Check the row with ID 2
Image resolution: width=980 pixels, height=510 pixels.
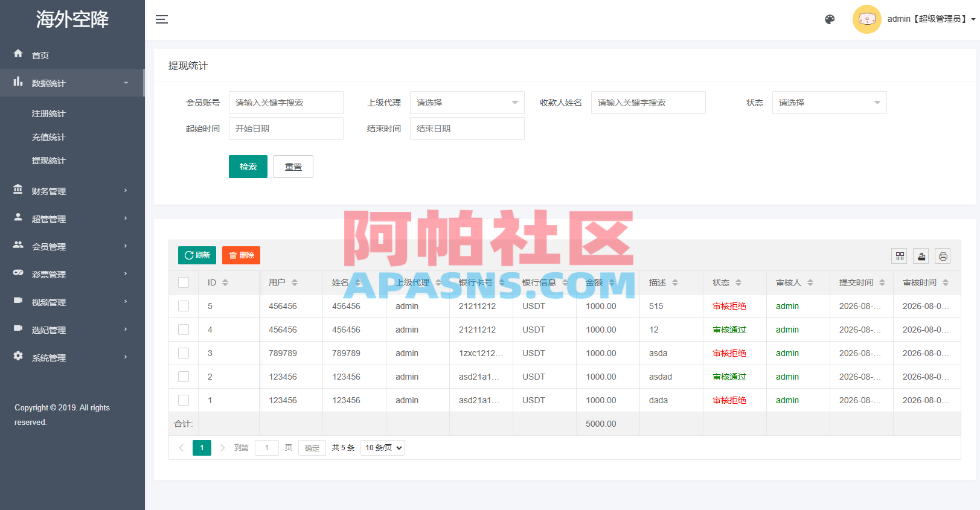coord(184,377)
